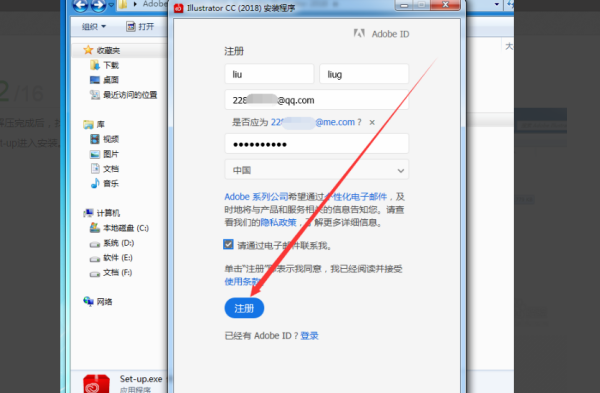This screenshot has width=600, height=393.
Task: Click the last name field containing liug
Action: tap(364, 74)
